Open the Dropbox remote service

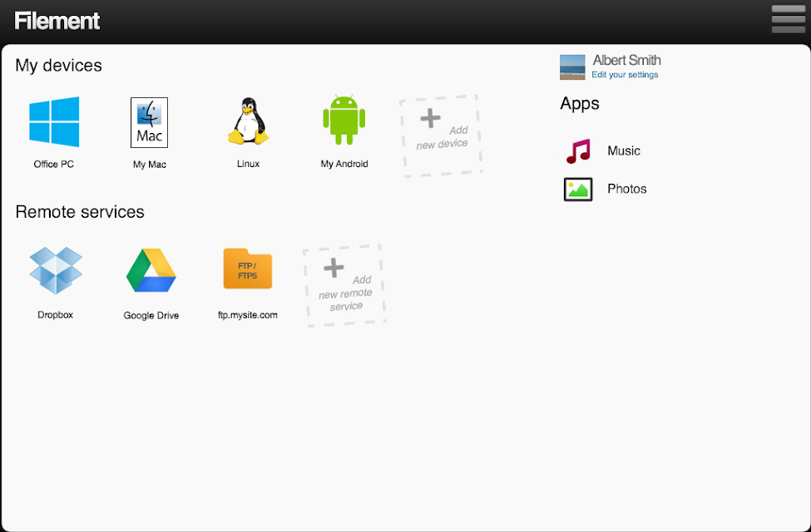click(56, 270)
